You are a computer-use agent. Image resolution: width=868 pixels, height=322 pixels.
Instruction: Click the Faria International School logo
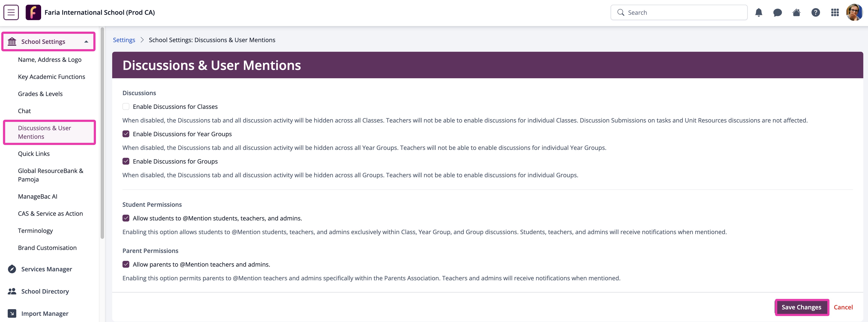tap(33, 12)
